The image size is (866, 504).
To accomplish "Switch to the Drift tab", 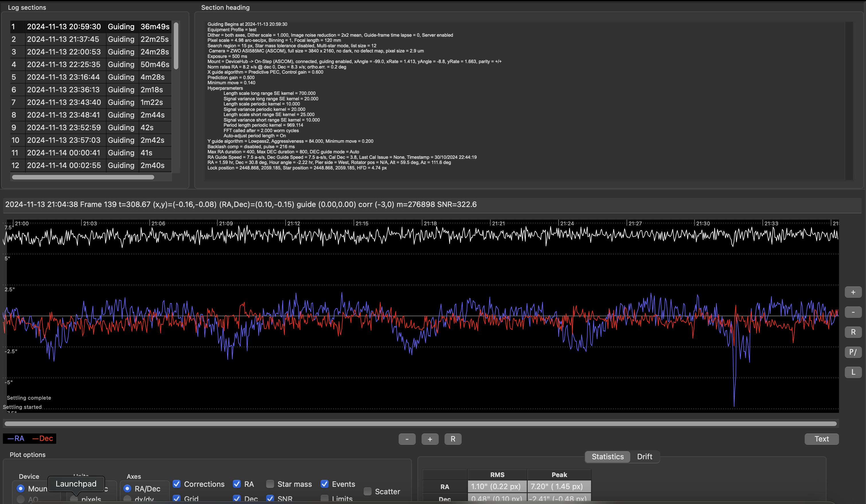I will (x=644, y=457).
